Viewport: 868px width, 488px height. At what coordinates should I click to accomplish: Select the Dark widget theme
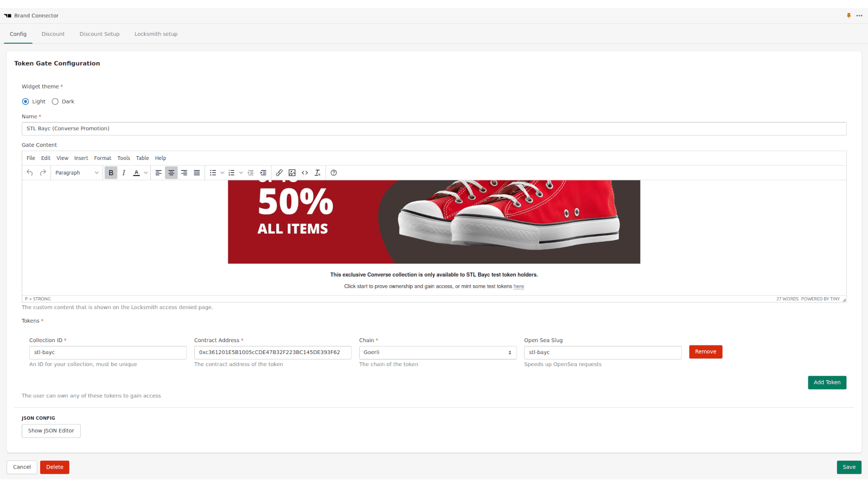pyautogui.click(x=55, y=101)
